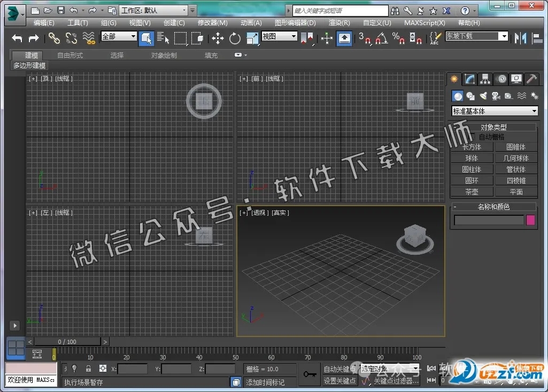Select the Cameras creation category icon

point(496,96)
